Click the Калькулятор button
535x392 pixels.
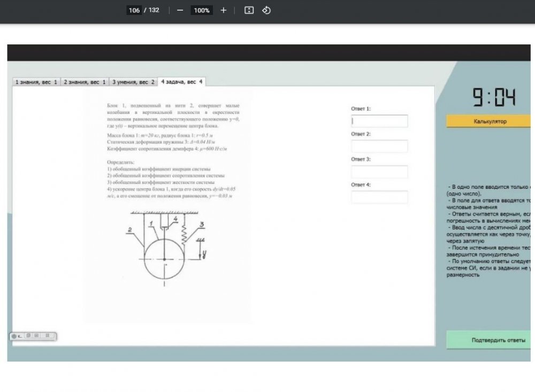[x=488, y=121]
